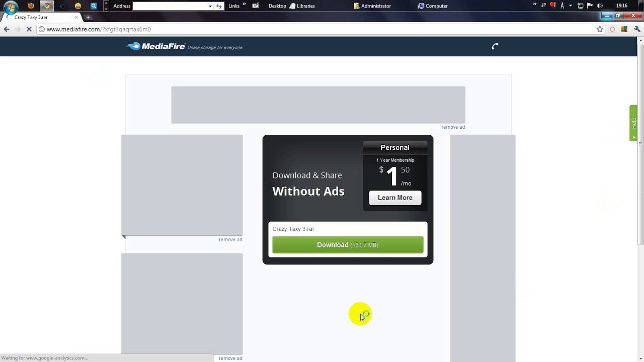Open Libraries from the taskbar
This screenshot has width=644, height=362.
click(302, 6)
